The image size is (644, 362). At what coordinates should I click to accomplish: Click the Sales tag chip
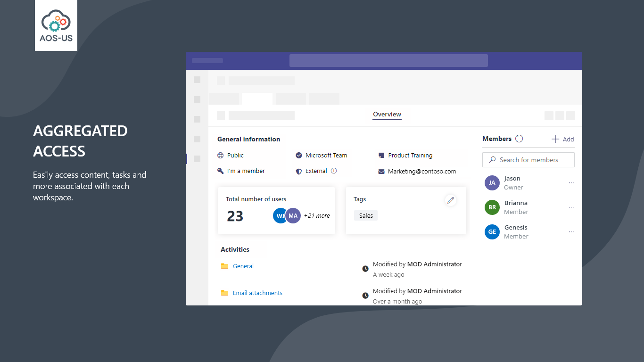tap(366, 216)
